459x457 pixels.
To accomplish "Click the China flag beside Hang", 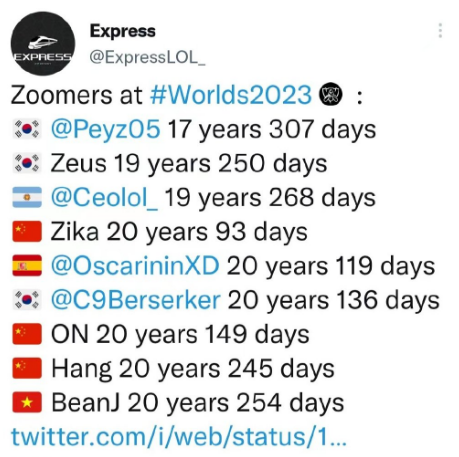I will [x=27, y=368].
